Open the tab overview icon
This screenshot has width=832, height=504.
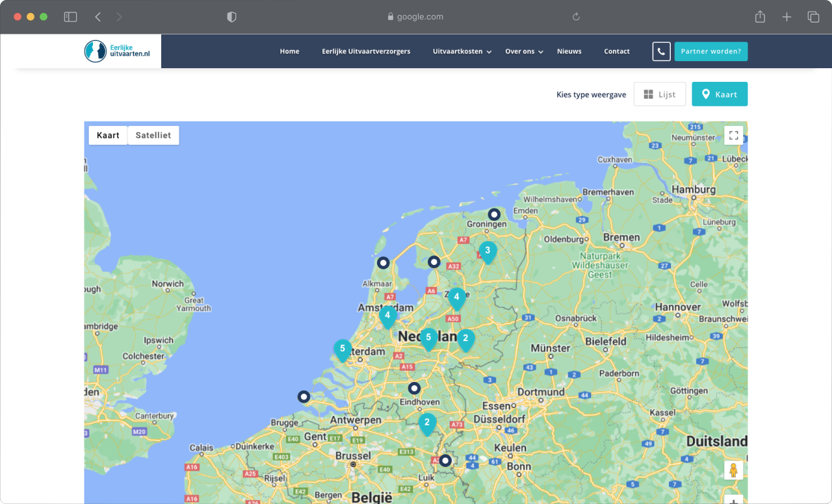813,17
